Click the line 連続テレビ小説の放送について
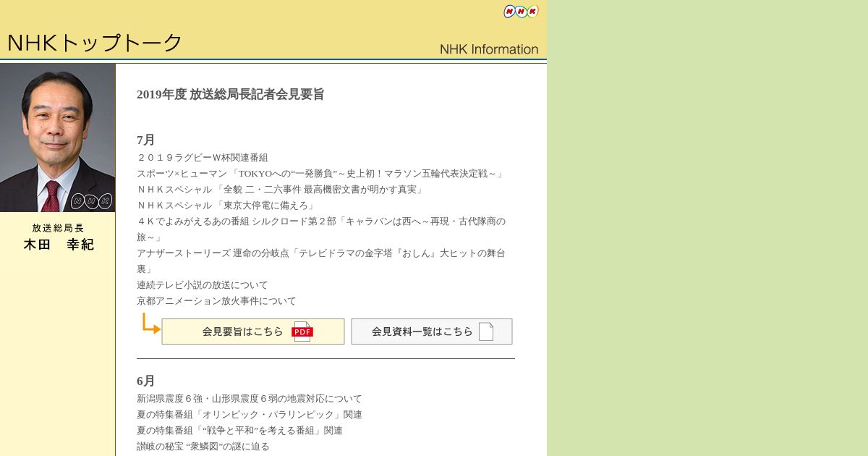 203,284
